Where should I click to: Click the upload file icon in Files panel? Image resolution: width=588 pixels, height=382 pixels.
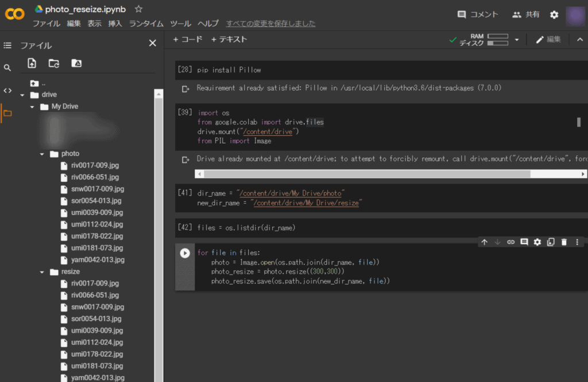(x=32, y=64)
